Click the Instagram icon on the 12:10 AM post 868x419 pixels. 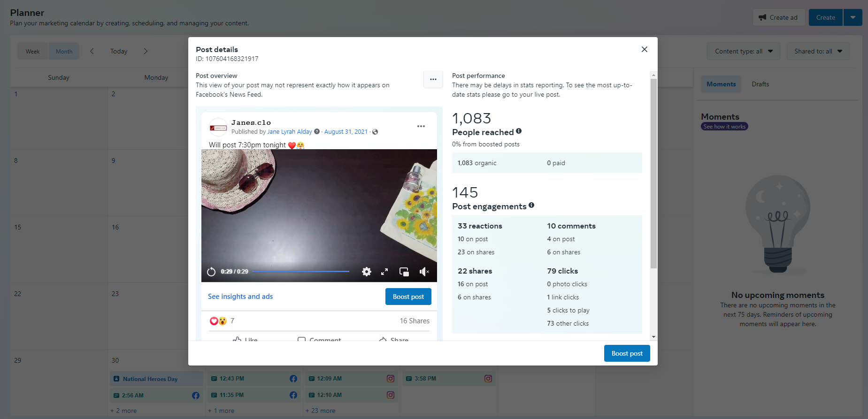coord(391,395)
